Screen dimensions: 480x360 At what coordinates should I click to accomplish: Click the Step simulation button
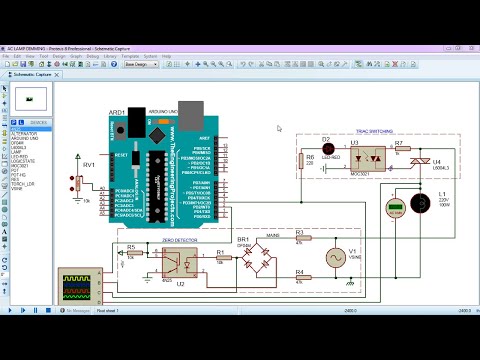(x=23, y=310)
